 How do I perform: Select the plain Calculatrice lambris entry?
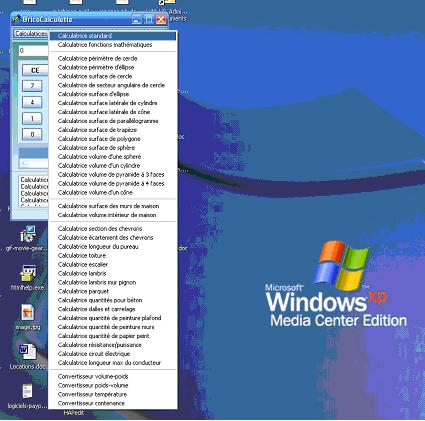(x=113, y=274)
